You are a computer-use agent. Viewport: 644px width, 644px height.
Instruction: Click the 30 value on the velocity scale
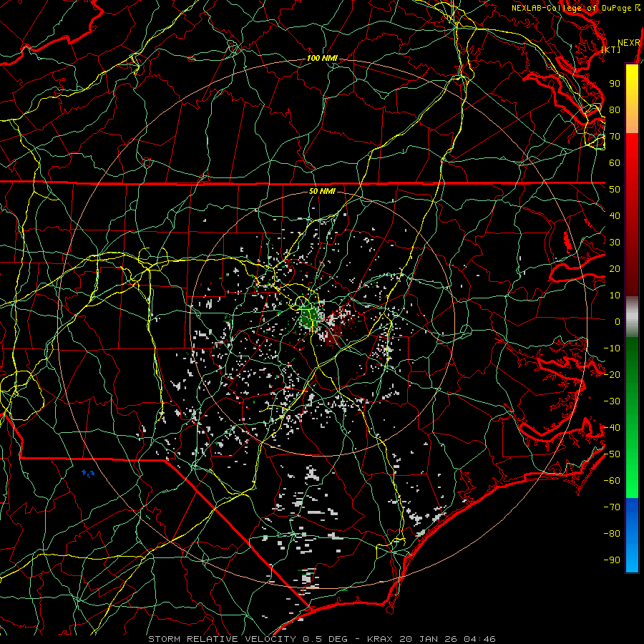tap(615, 243)
